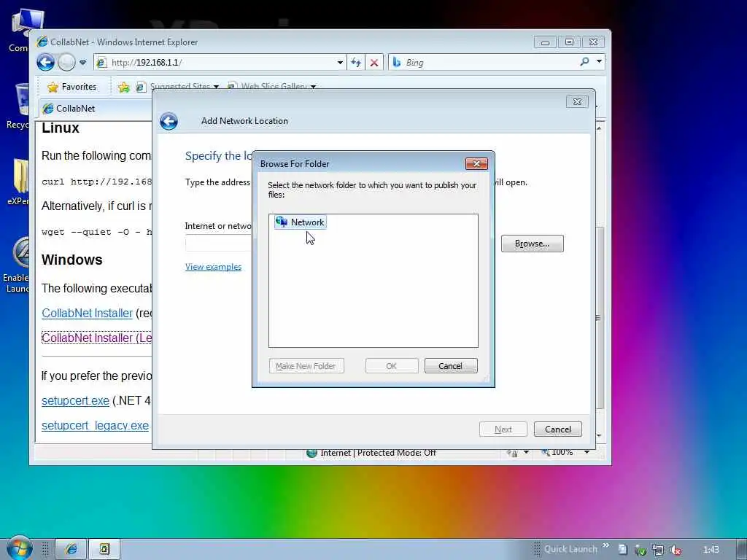Click Internet Explorer taskbar button

click(71, 549)
